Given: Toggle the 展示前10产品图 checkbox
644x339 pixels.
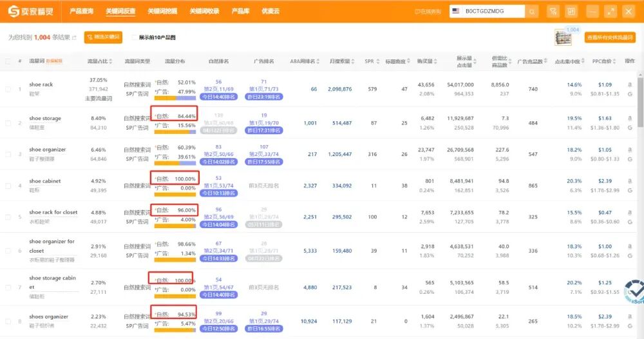Looking at the screenshot, I should [135, 37].
